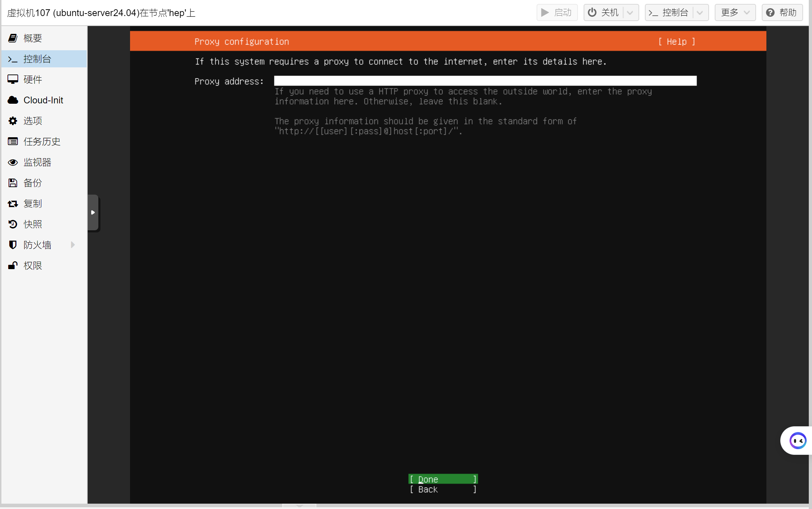Image resolution: width=812 pixels, height=509 pixels.
Task: Open the 概要 summary book icon
Action: [x=13, y=38]
